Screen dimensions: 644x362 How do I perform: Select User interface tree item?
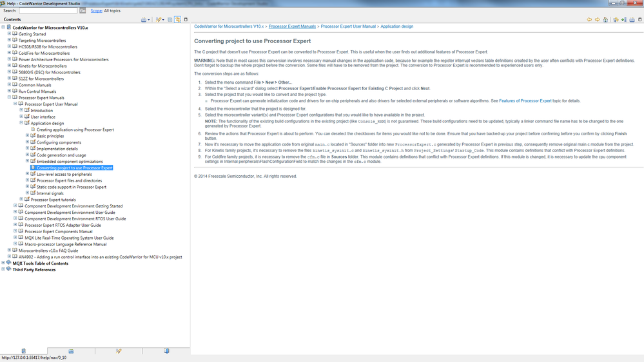tap(43, 117)
